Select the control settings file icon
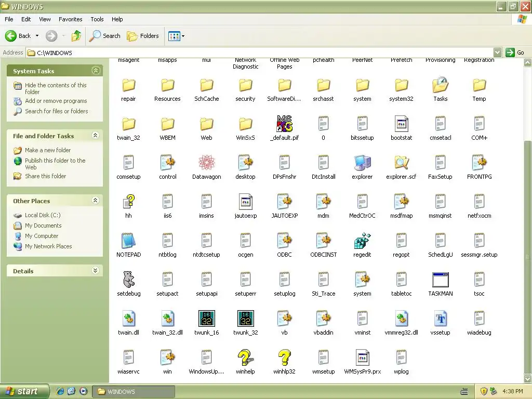532x399 pixels. pyautogui.click(x=168, y=163)
